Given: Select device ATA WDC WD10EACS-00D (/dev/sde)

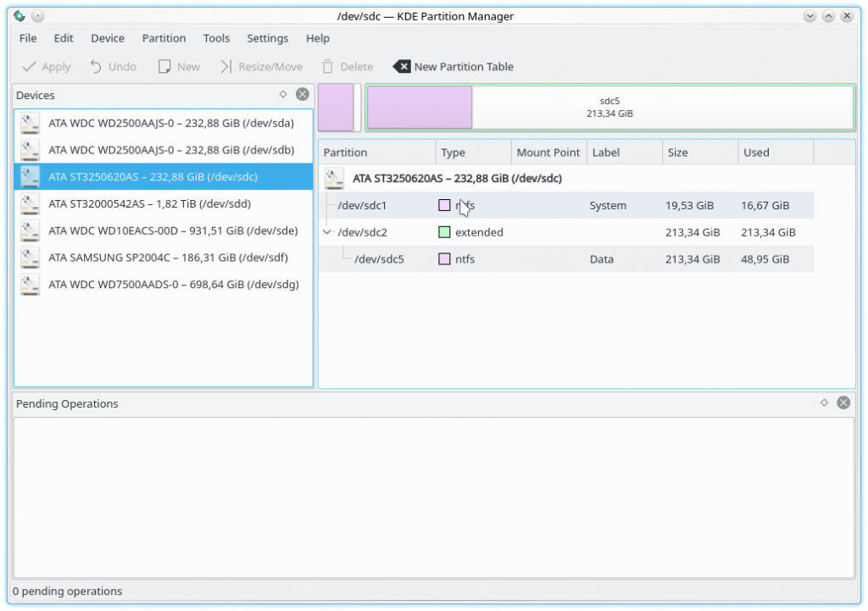Looking at the screenshot, I should [164, 231].
